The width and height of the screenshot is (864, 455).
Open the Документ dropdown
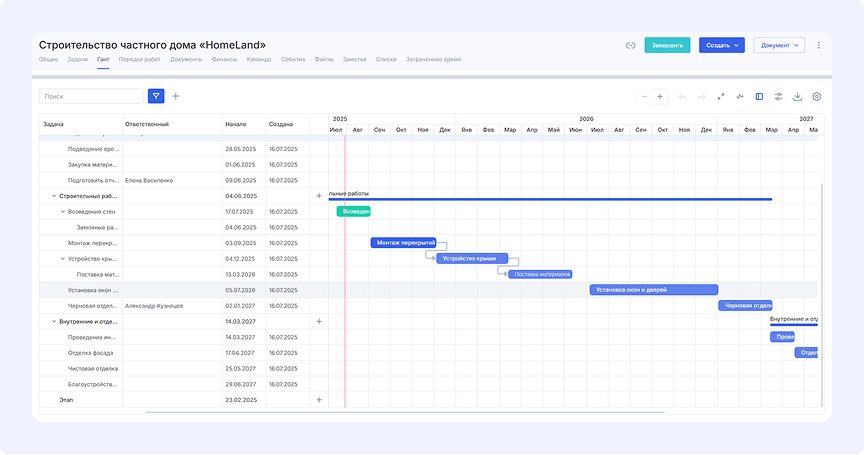780,45
